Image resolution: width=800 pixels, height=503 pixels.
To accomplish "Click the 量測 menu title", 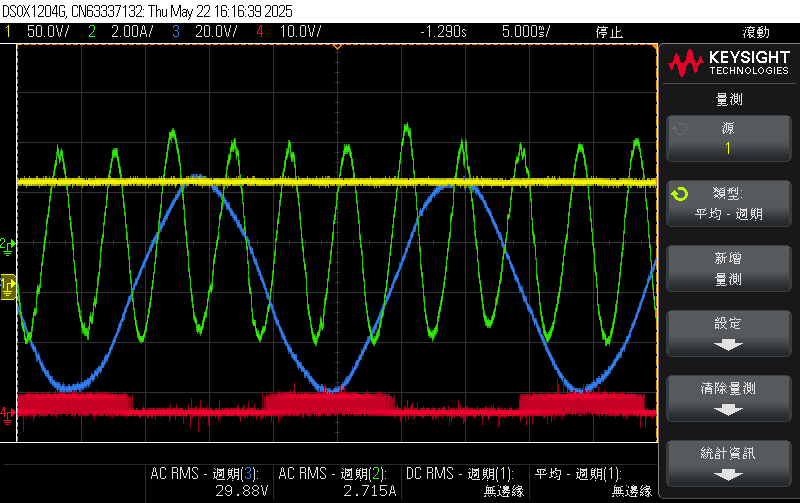I will pos(729,99).
